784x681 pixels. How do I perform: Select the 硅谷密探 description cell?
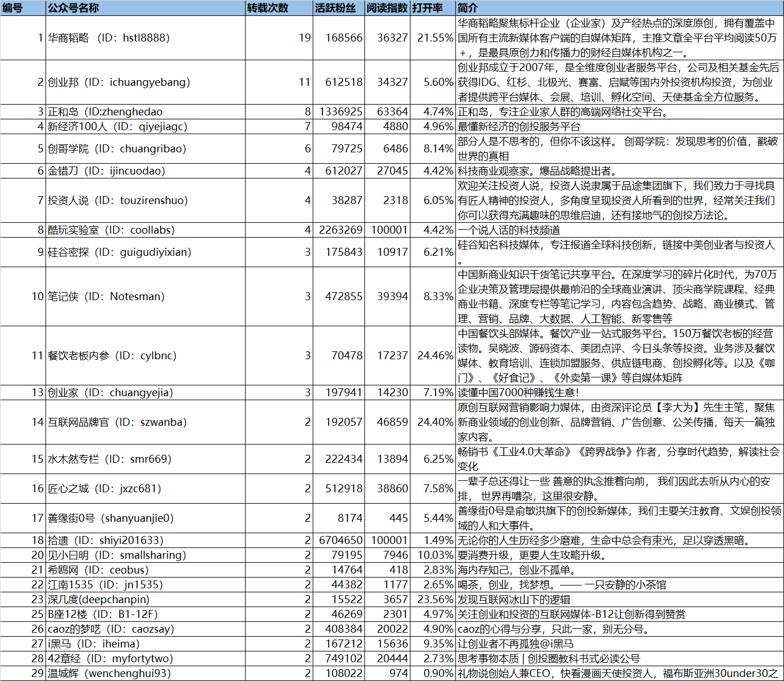pyautogui.click(x=619, y=252)
